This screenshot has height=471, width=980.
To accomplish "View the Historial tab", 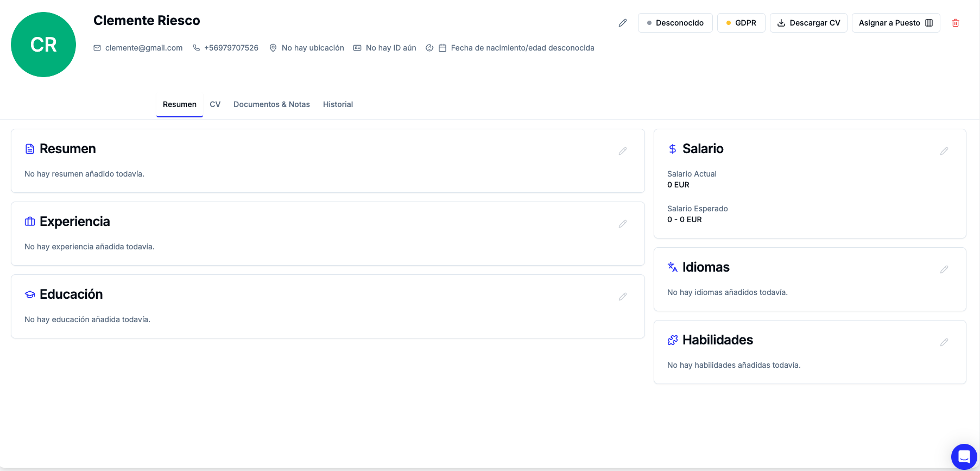I will coord(338,104).
